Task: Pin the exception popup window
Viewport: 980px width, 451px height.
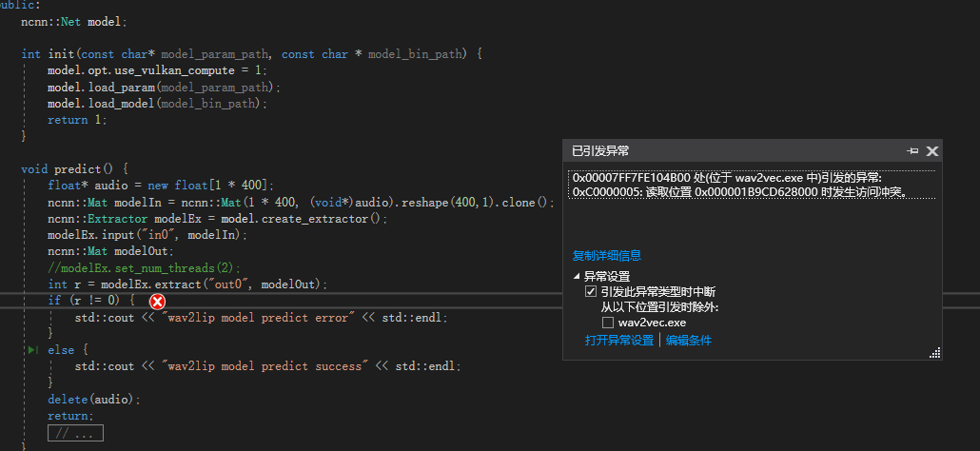Action: (x=912, y=150)
